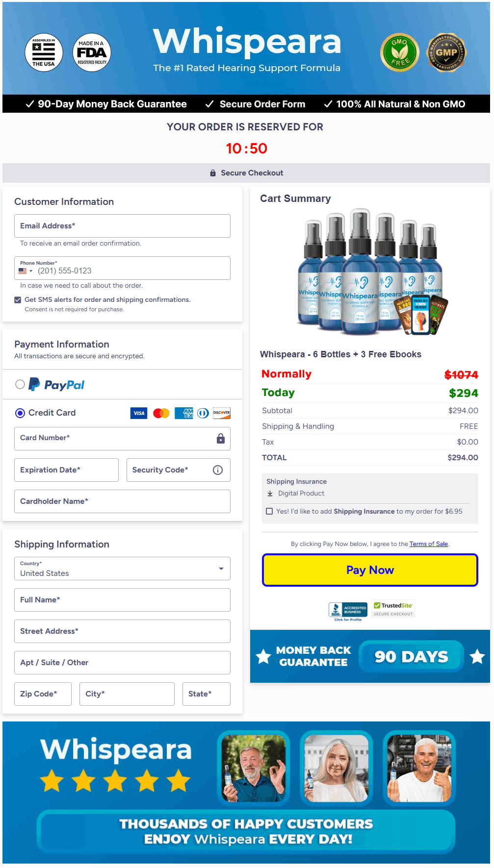Viewport: 494px width, 868px height.
Task: Click the BBB Accredited Business badge
Action: pos(348,611)
